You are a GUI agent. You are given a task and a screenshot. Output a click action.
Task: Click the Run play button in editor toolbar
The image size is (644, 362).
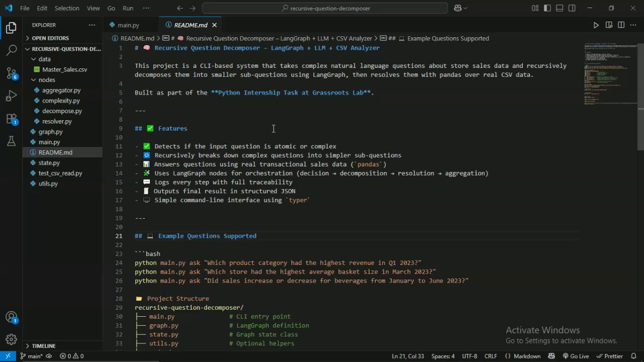tap(596, 25)
